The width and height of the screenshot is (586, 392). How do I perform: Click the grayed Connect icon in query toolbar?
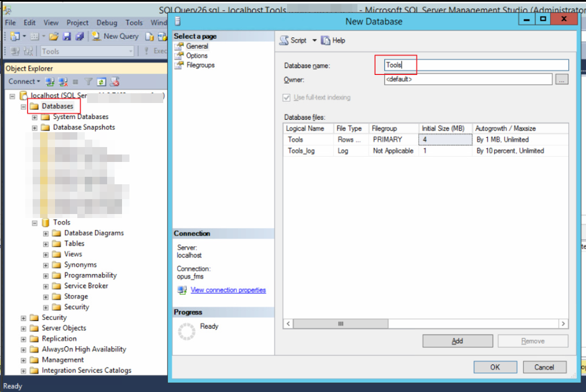[x=15, y=51]
